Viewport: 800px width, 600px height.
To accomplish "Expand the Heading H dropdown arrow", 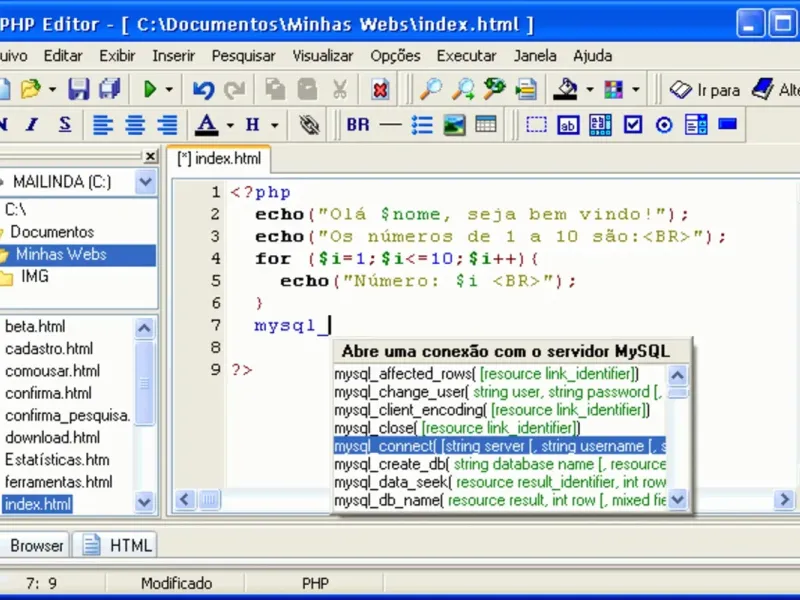I will pos(274,125).
